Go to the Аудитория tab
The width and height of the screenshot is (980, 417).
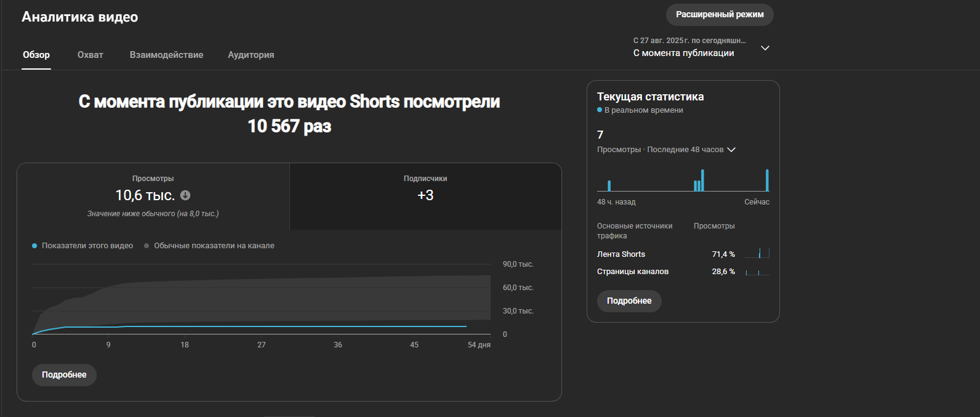pos(251,55)
